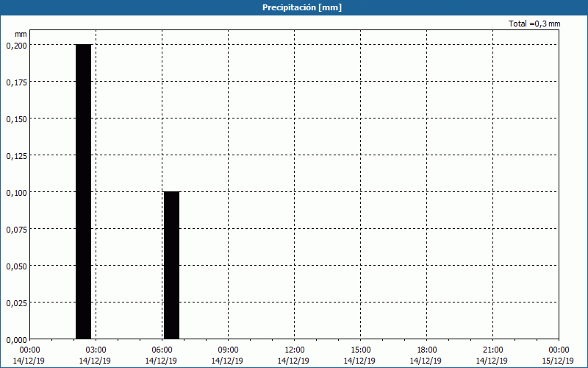588x368 pixels.
Task: Click the Precipitación [mm] chart title
Action: [302, 7]
